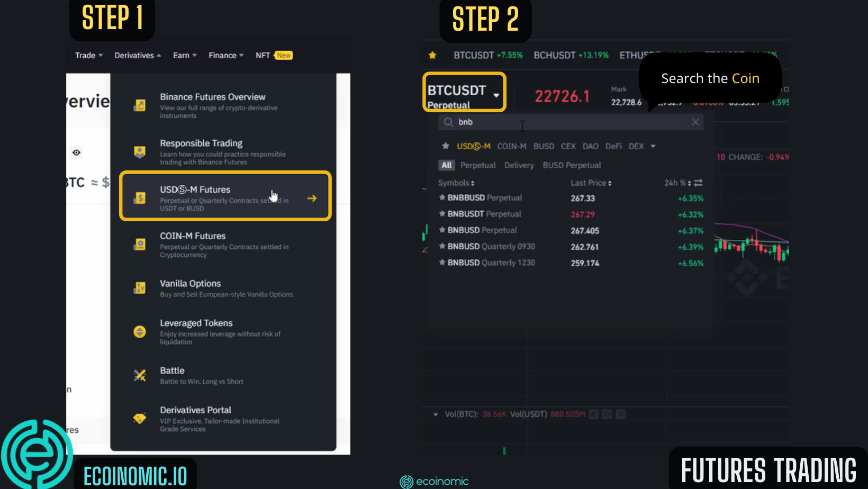Select USDⓈ-M Futures menu entry
Viewport: 868px width, 489px height.
click(x=225, y=196)
